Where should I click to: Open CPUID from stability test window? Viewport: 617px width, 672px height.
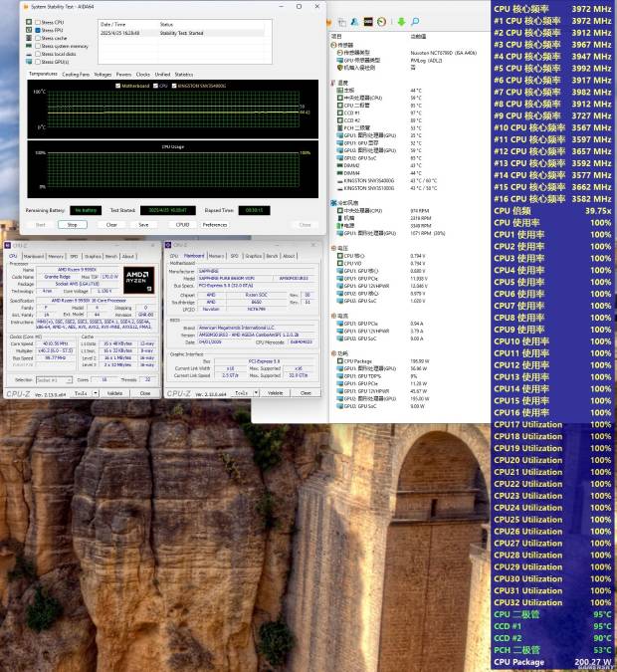tap(182, 225)
